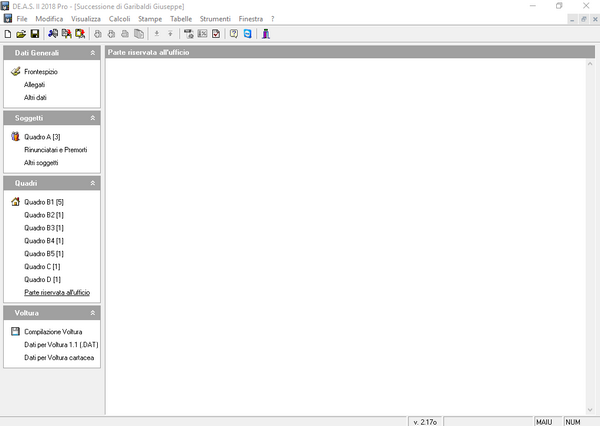Open the Stampe menu
Viewport: 600px width, 426px height.
pos(150,19)
